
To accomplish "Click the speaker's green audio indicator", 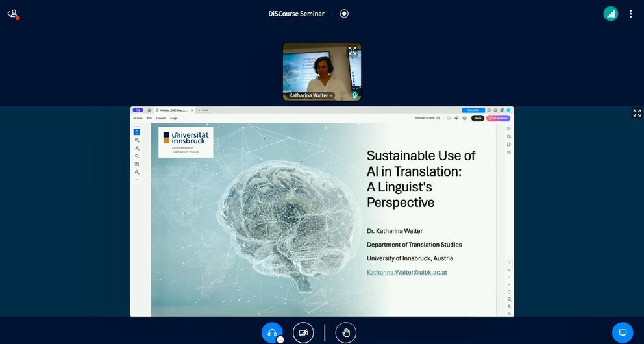I will click(354, 95).
